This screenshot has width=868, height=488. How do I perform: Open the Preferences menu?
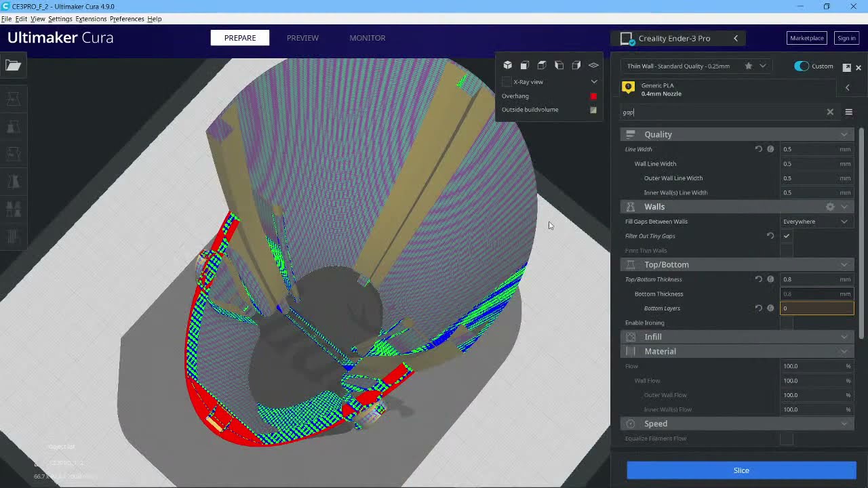point(127,19)
